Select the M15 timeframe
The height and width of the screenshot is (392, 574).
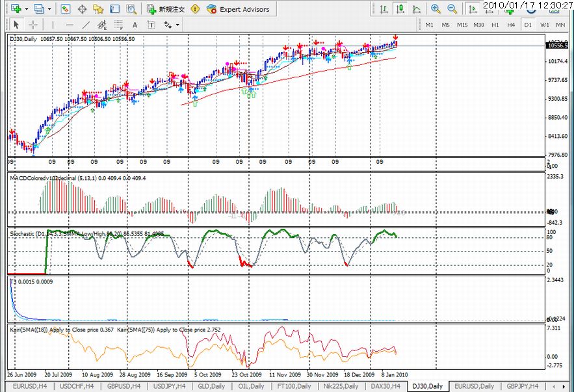point(462,25)
